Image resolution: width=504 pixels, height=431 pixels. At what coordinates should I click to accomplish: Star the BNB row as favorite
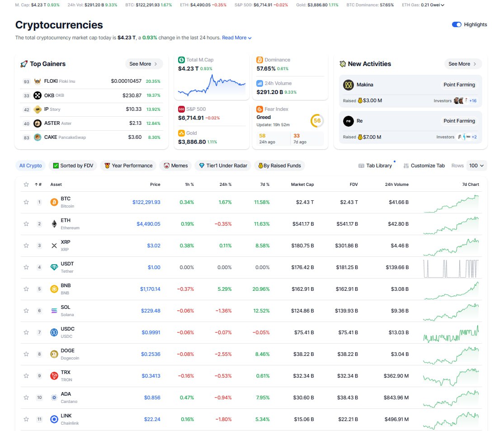click(26, 289)
